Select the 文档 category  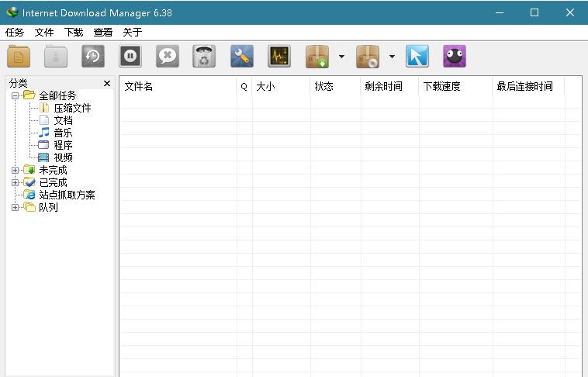coord(63,120)
